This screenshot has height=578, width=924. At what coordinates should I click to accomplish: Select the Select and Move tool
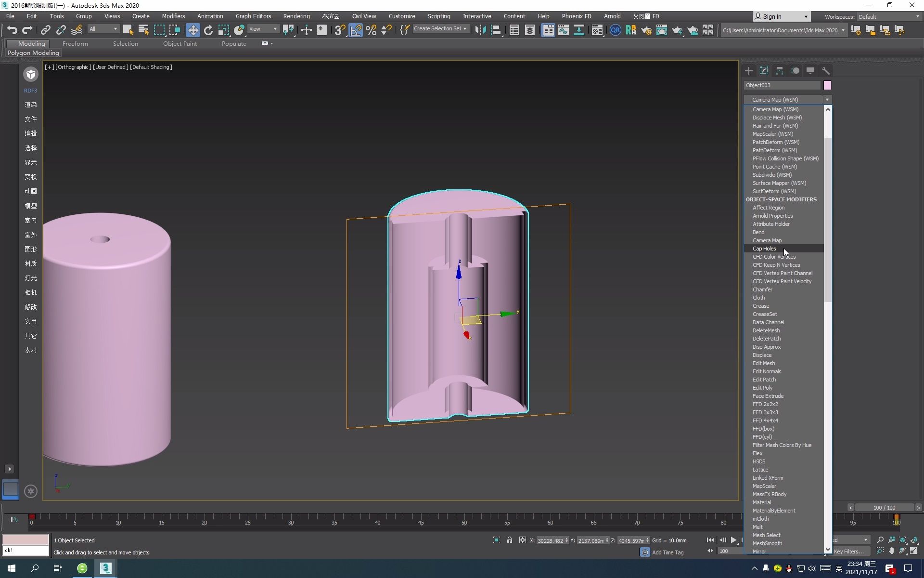192,30
